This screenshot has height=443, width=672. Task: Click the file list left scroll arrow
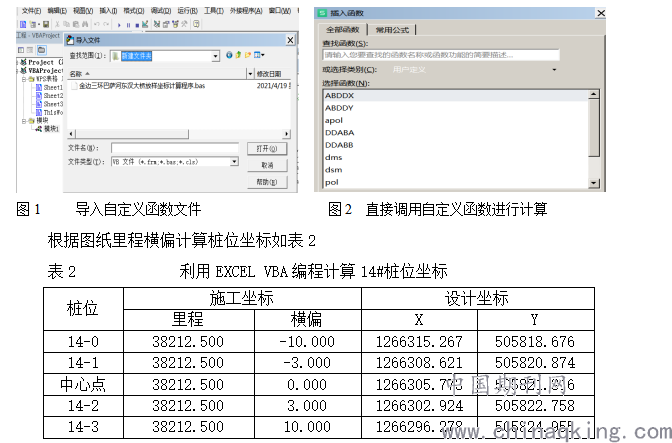pyautogui.click(x=71, y=134)
